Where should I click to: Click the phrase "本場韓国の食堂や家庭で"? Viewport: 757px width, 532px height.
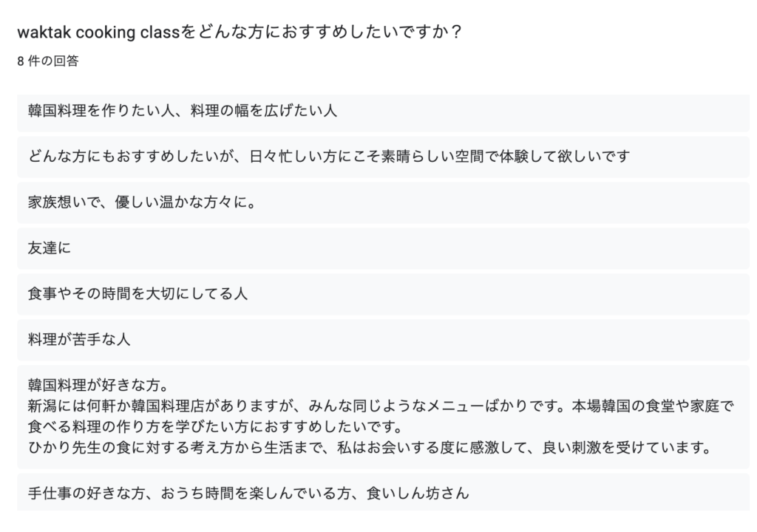pos(653,406)
